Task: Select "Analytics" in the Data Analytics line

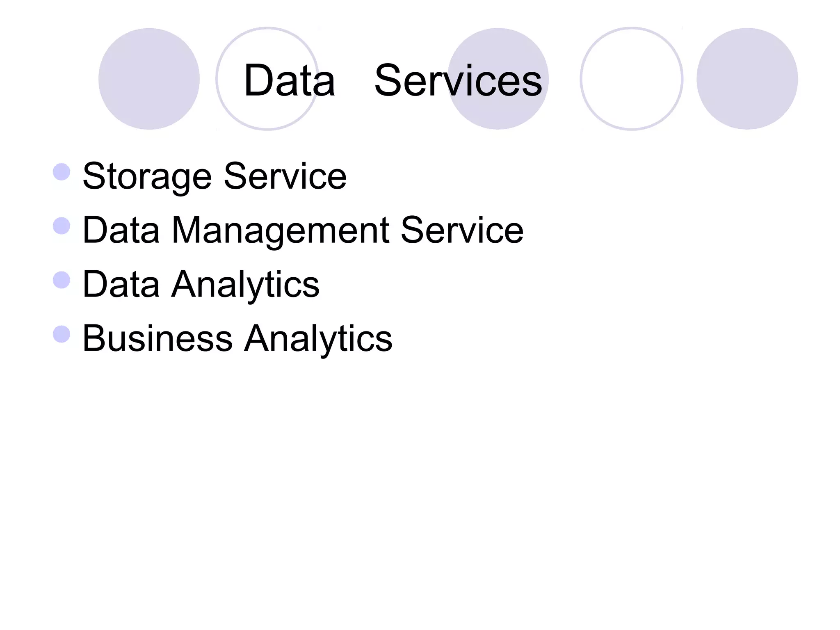Action: coord(245,285)
